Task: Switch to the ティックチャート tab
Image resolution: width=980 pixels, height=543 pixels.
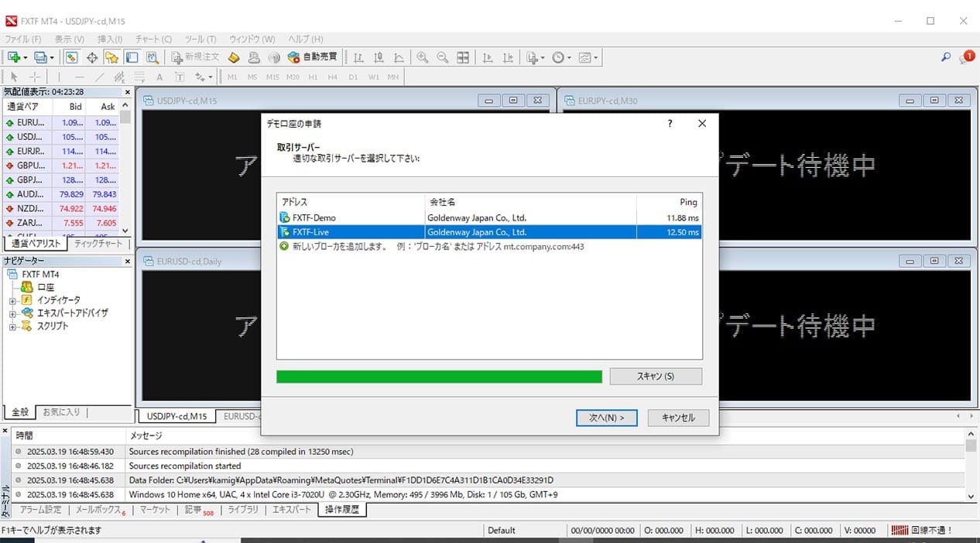Action: (x=98, y=244)
